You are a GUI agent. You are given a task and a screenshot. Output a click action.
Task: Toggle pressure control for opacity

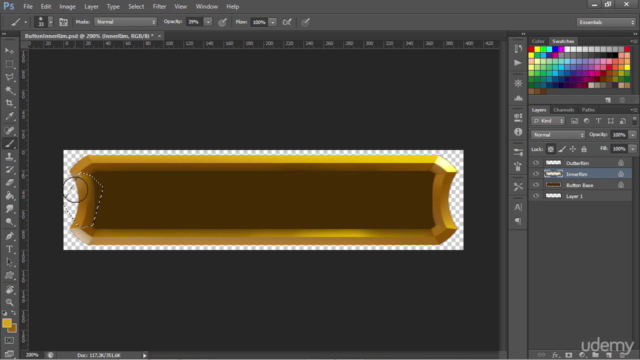tap(222, 22)
